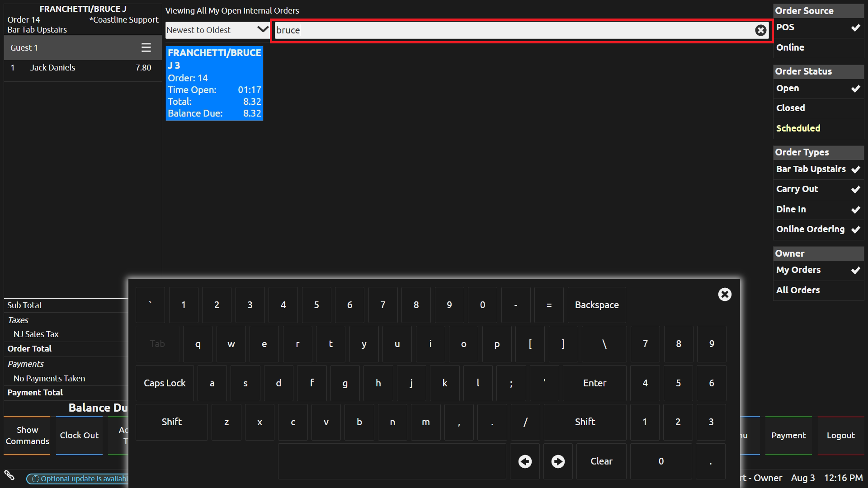Clear the search field with X icon
868x488 pixels.
pos(760,30)
